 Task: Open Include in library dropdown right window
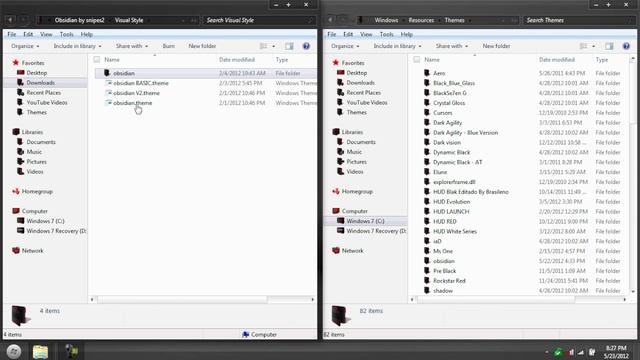397,46
